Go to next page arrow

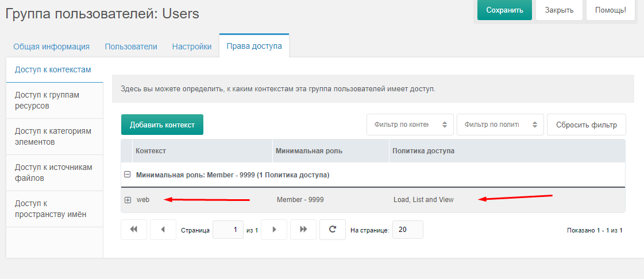274,230
